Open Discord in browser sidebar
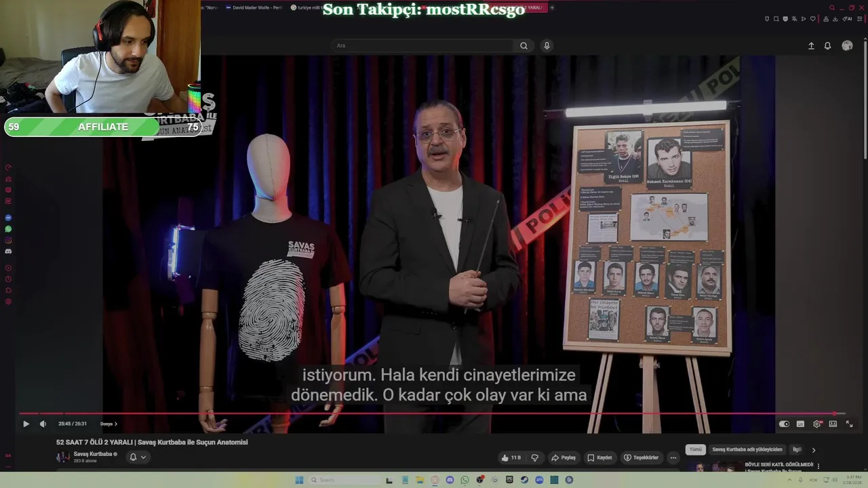868x488 pixels. (x=8, y=251)
